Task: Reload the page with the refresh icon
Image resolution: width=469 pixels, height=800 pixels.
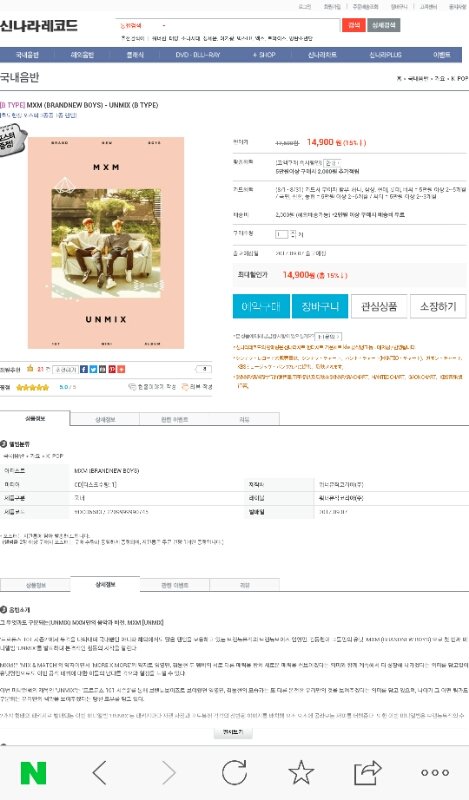Action: tap(234, 772)
